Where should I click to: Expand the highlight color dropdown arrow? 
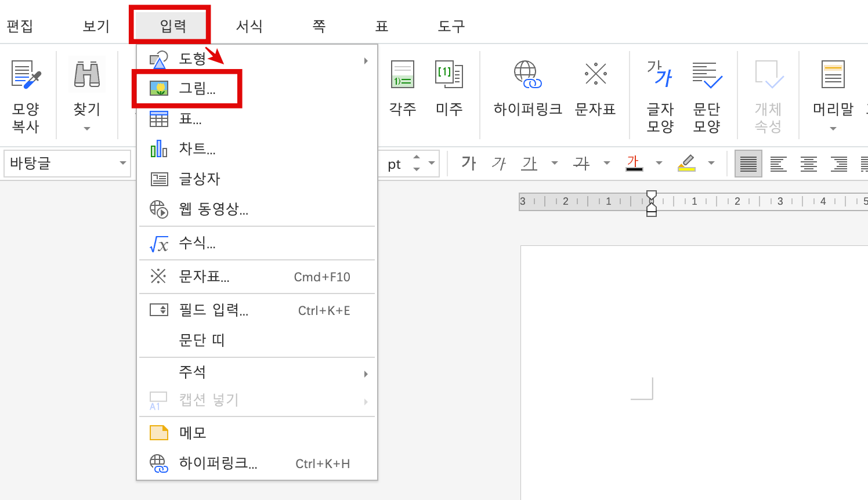click(x=711, y=164)
